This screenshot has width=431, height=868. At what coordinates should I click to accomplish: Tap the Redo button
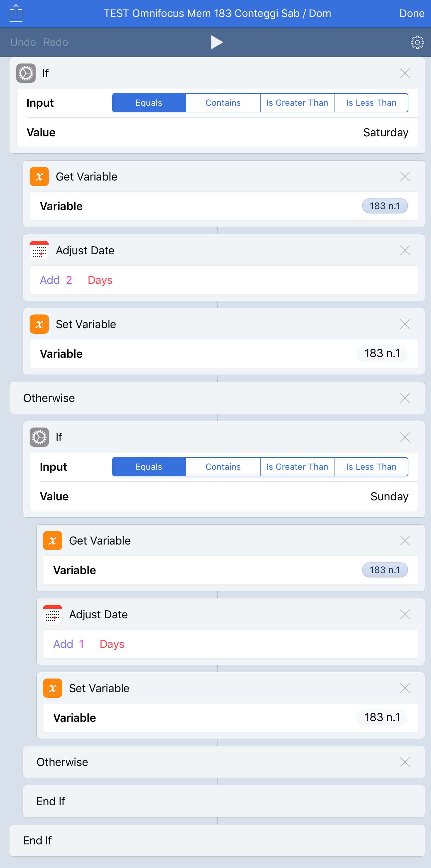tap(56, 42)
